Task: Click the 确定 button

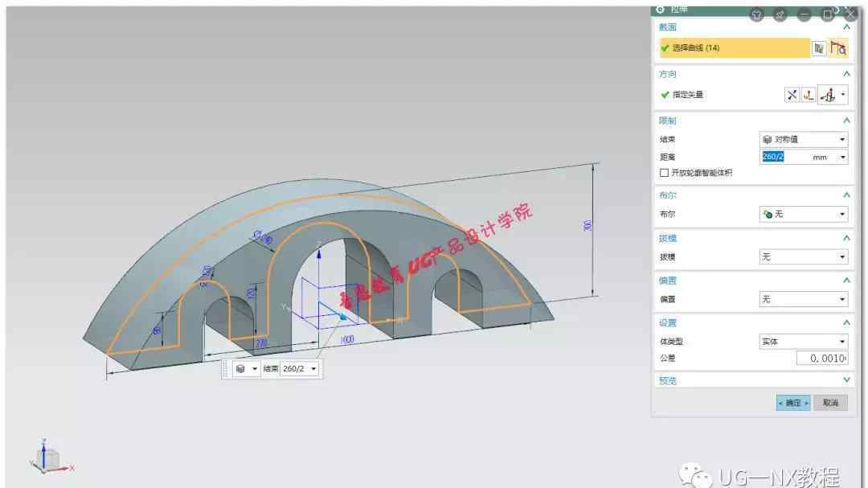Action: tap(792, 403)
